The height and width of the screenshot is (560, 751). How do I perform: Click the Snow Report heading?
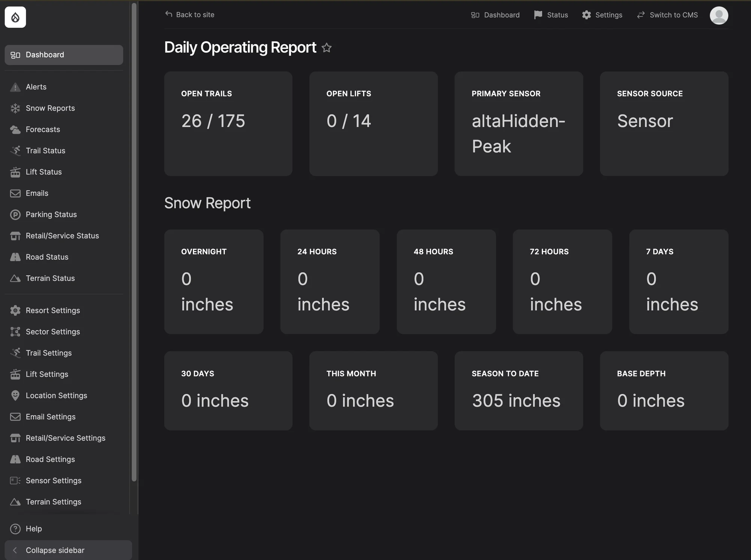tap(207, 203)
